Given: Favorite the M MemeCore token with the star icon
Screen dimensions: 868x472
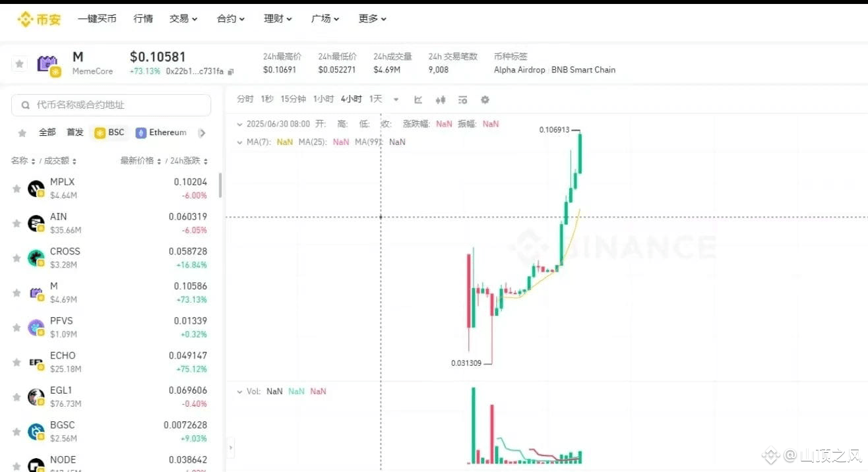Looking at the screenshot, I should (20, 64).
